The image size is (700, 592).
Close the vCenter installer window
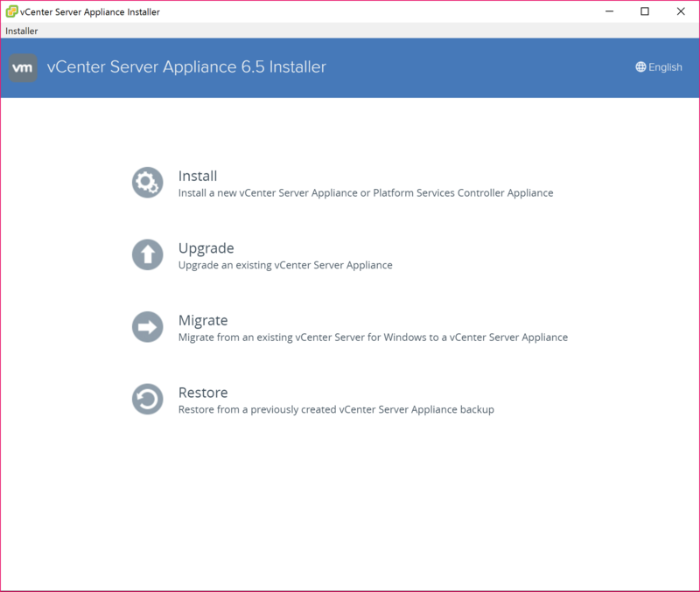tap(681, 11)
